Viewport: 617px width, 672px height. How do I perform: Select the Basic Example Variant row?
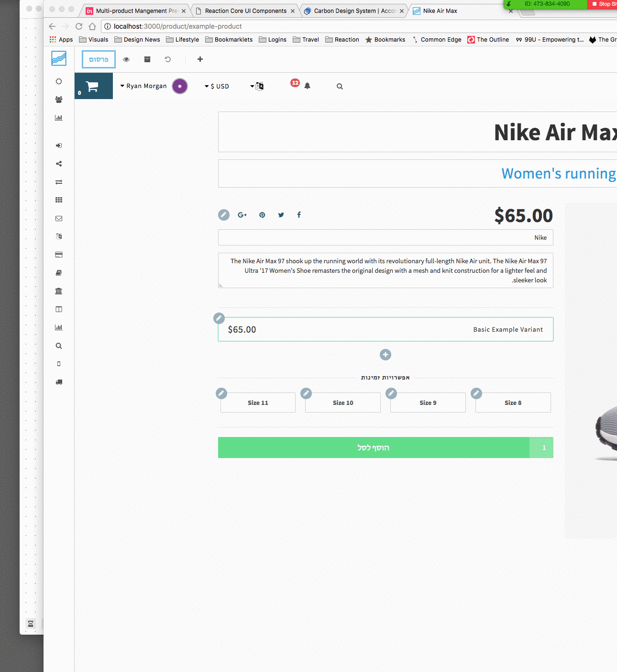(386, 329)
